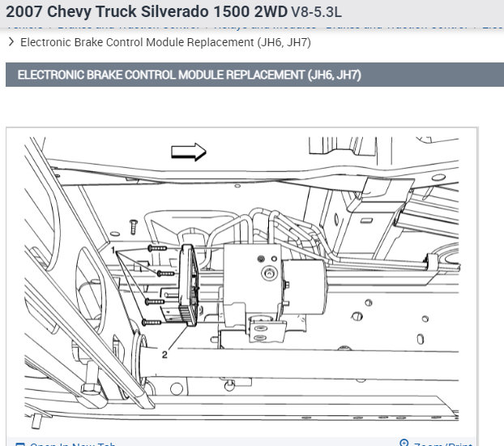Viewport: 504px width, 446px height.
Task: Click the ELECTRONIC BRAKE CONTROL MODULE REPLACEMENT section header
Action: (254, 75)
